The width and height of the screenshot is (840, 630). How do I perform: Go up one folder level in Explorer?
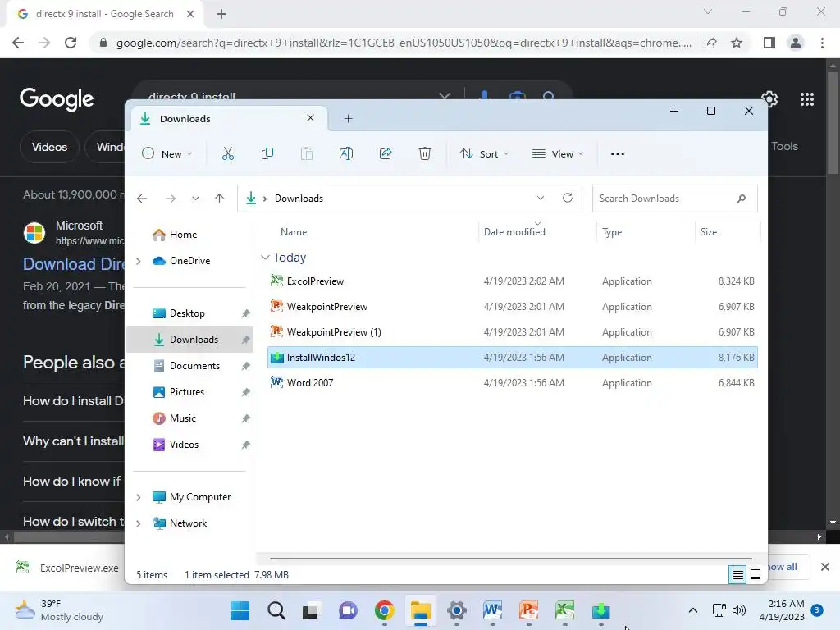point(219,199)
